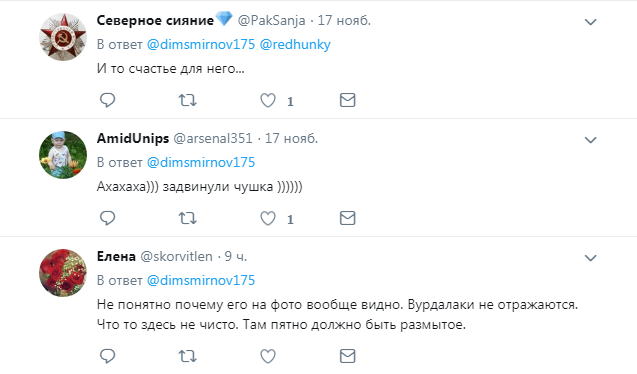Viewport: 637px width, 374px height.
Task: Like Елена's tweet about the photo
Action: pos(268,357)
